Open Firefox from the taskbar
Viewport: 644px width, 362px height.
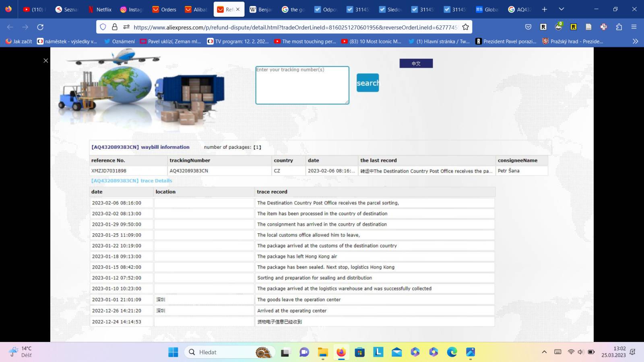point(341,352)
